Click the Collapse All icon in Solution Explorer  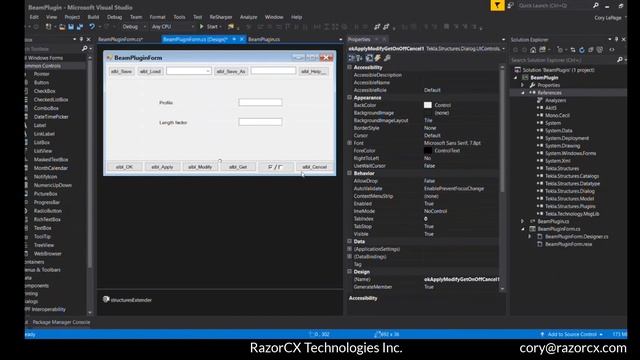coord(591,50)
